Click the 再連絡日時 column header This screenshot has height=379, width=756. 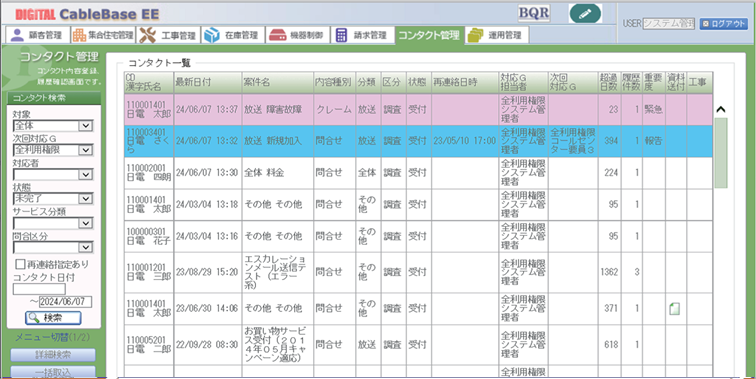[465, 82]
